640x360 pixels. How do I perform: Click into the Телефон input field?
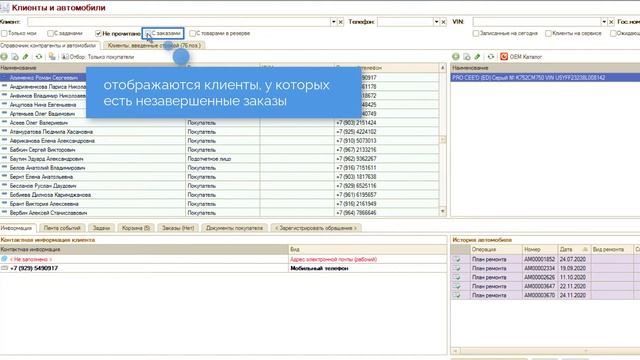coord(405,22)
